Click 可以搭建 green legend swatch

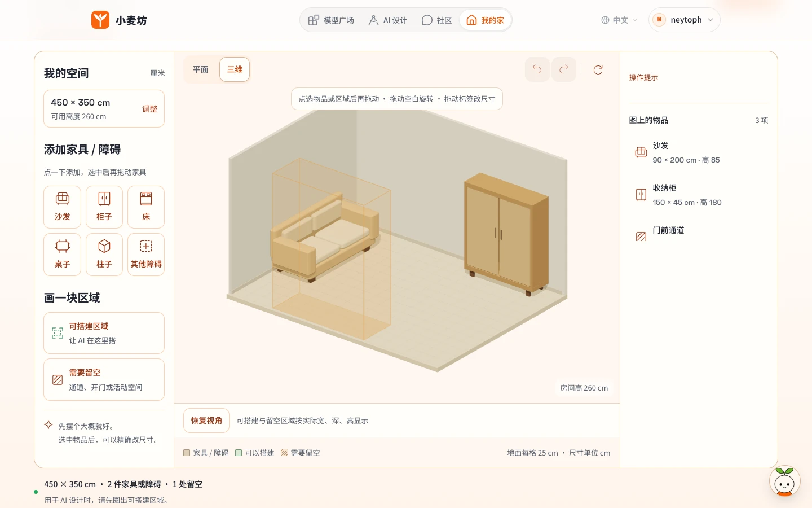click(239, 453)
